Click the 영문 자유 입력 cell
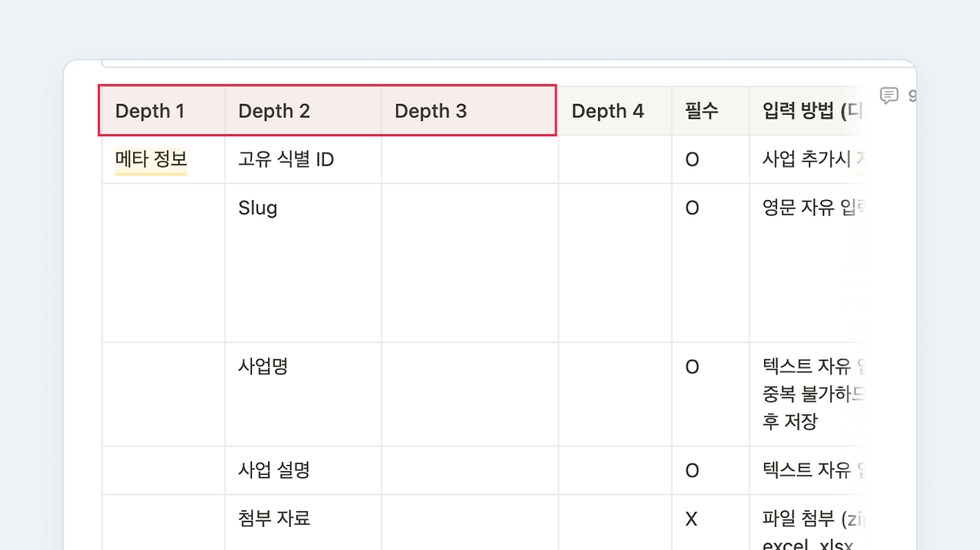The width and height of the screenshot is (980, 550). [x=807, y=263]
